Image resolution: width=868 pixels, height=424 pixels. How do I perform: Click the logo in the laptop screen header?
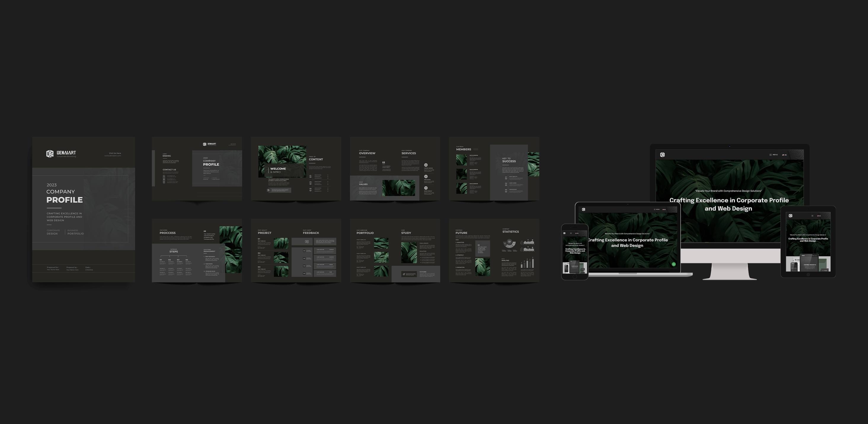[583, 209]
